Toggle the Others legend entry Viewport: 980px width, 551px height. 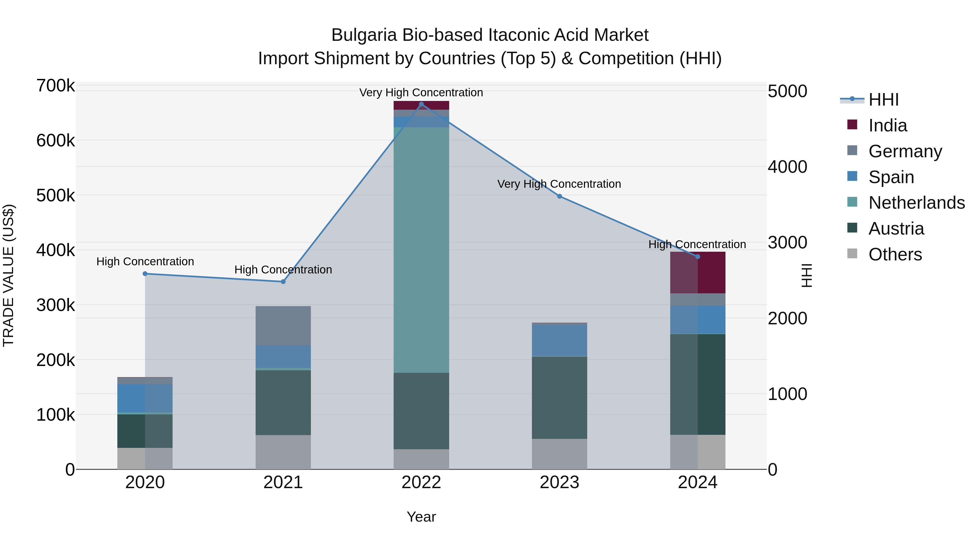[x=884, y=254]
